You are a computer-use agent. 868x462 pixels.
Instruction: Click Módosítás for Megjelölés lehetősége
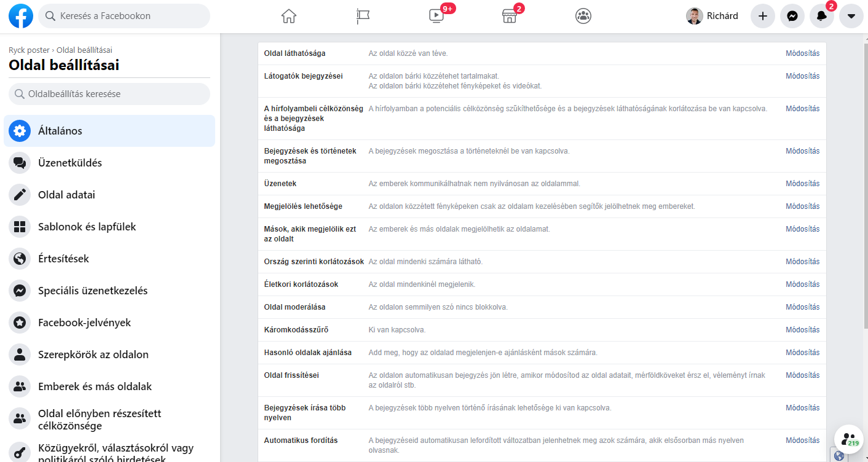(x=802, y=206)
